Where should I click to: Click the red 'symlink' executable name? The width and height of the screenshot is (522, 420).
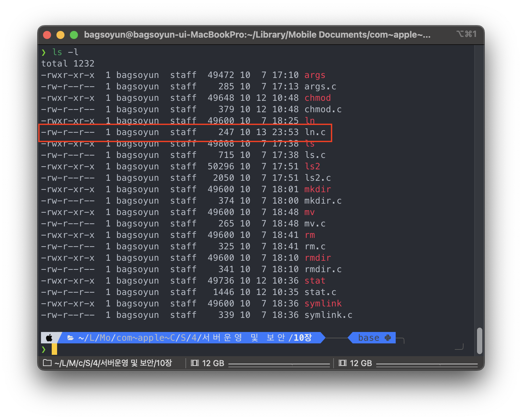coord(323,303)
